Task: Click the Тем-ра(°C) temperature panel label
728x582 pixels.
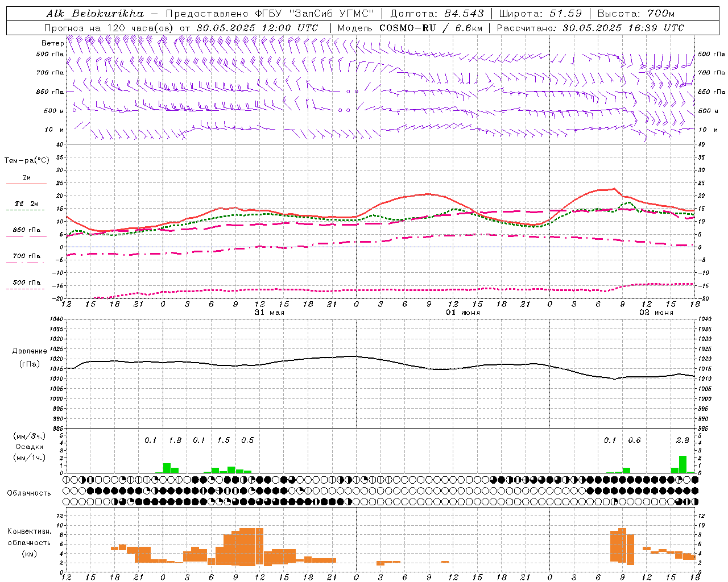Action: (27, 160)
